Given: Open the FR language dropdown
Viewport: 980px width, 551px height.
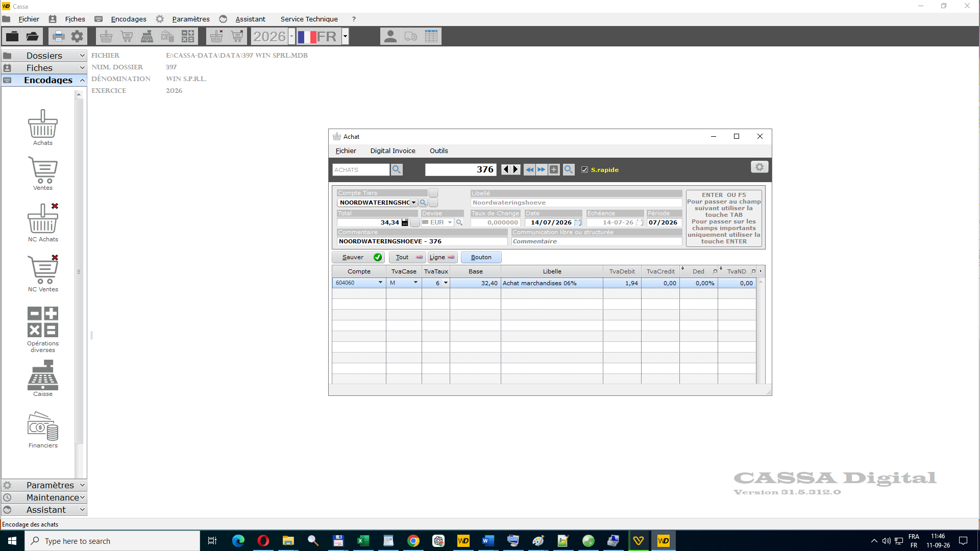Looking at the screenshot, I should coord(345,36).
